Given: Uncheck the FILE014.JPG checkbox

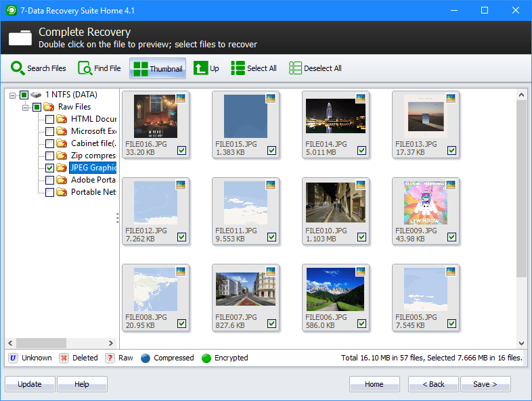Looking at the screenshot, I should pyautogui.click(x=361, y=150).
